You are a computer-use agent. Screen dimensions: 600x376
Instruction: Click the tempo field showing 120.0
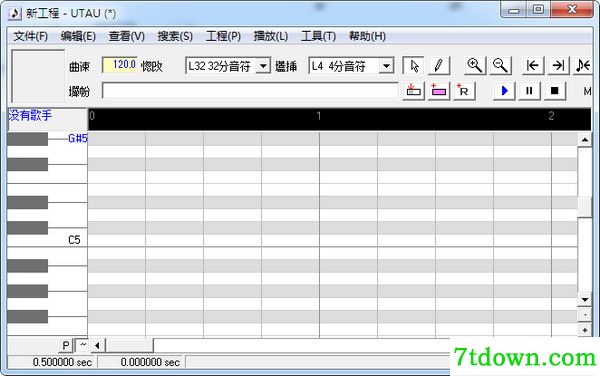pyautogui.click(x=120, y=65)
